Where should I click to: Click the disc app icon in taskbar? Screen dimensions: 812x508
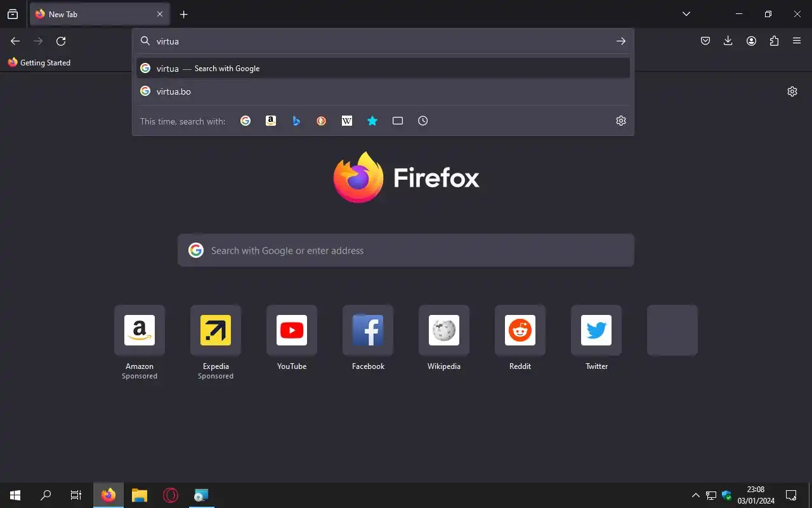[x=201, y=495]
